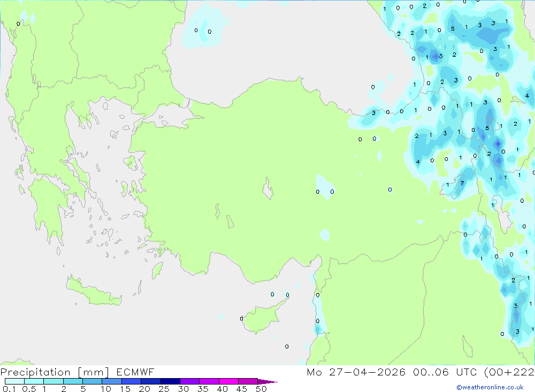Choose the 10–15 mm royal blue legend swatch
This screenshot has width=535, height=392.
(112, 381)
